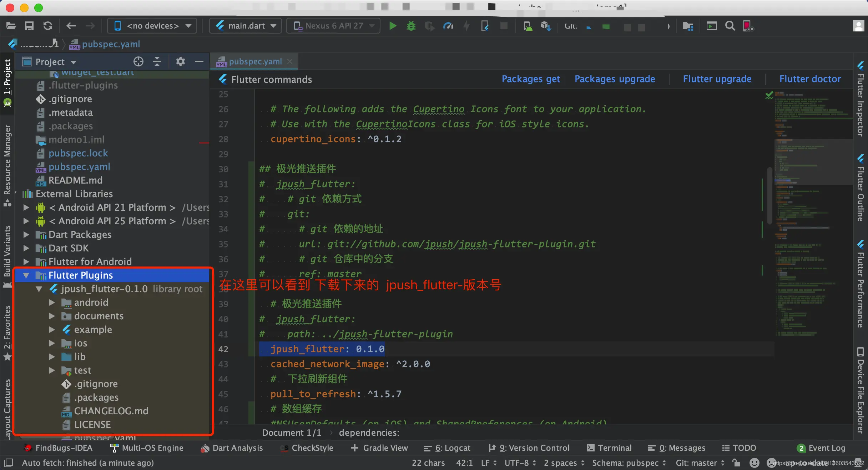The image size is (868, 470).
Task: Toggle the Flutter Inspector side panel
Action: [x=861, y=100]
